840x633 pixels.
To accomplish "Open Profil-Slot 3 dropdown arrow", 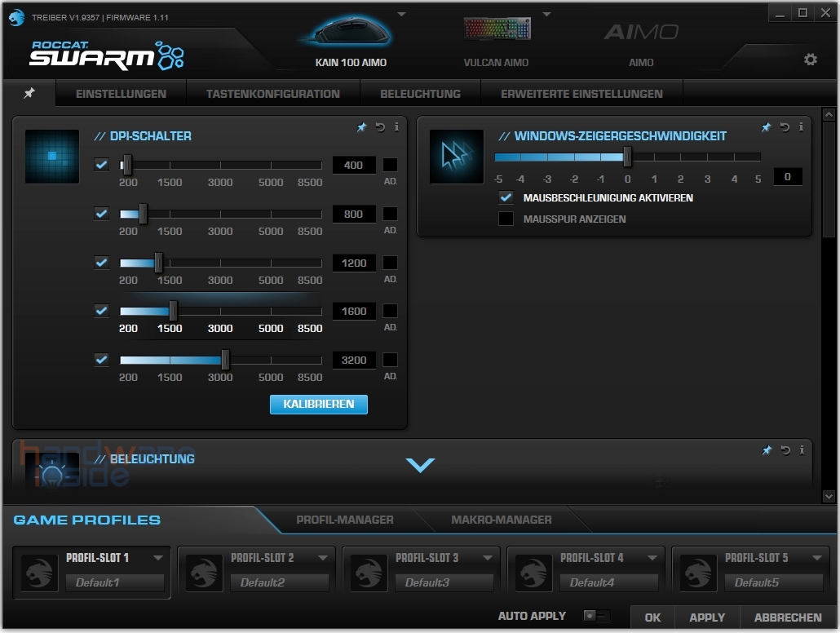I will pos(488,558).
